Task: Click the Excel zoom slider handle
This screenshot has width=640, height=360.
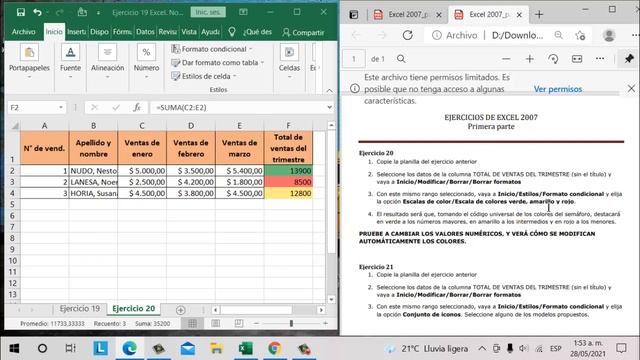Action: pyautogui.click(x=291, y=323)
